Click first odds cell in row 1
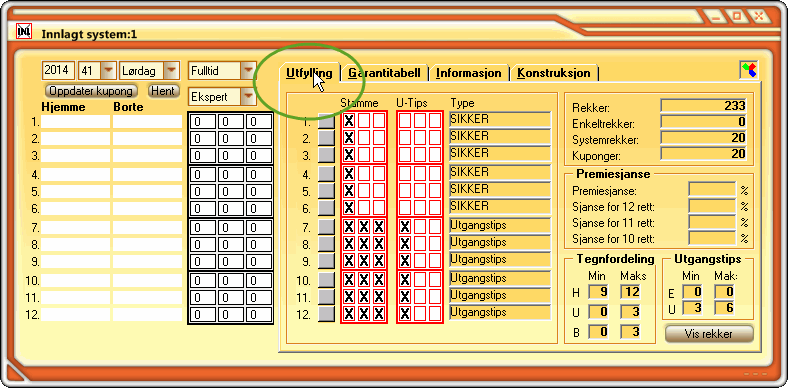788x388 pixels. tap(203, 122)
